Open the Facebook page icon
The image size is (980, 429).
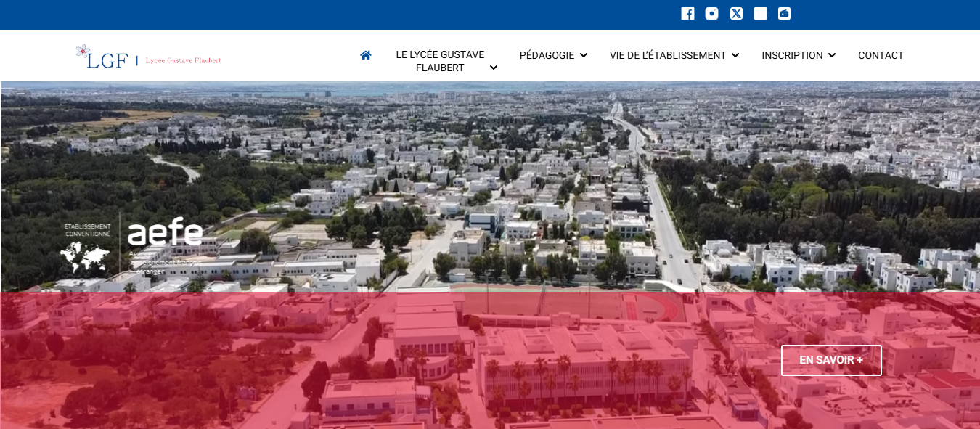687,14
